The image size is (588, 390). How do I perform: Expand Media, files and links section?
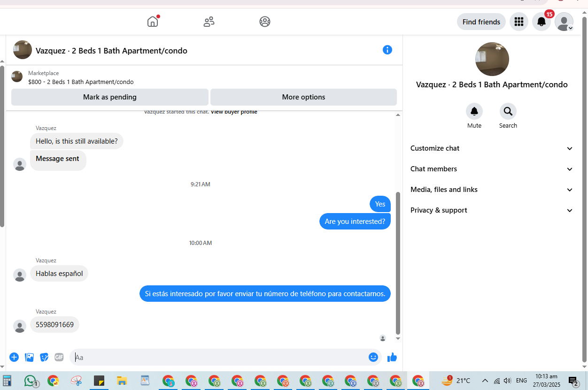(492, 190)
